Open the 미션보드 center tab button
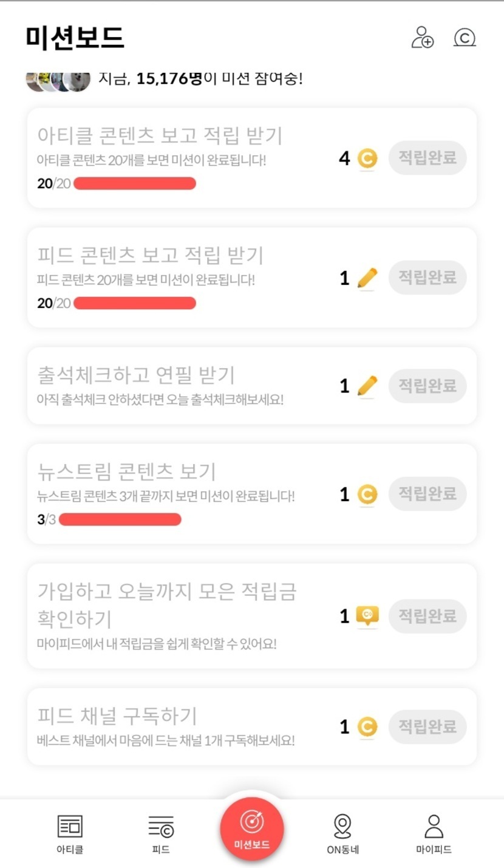Viewport: 504px width, 868px height. (252, 829)
